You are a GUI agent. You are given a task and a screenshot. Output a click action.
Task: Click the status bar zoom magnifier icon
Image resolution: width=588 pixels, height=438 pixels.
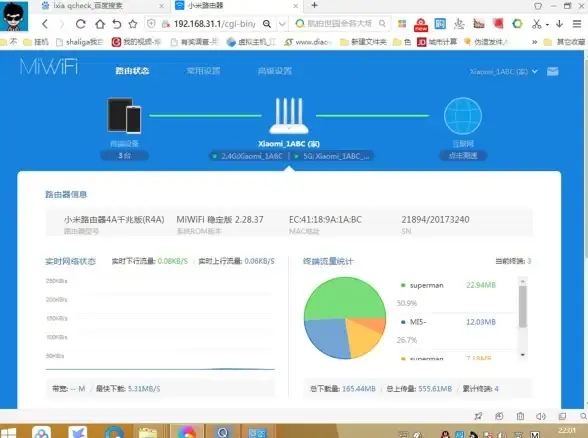(584, 416)
